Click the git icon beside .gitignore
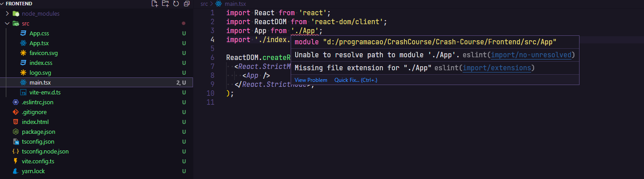This screenshot has width=644, height=179. (x=16, y=112)
